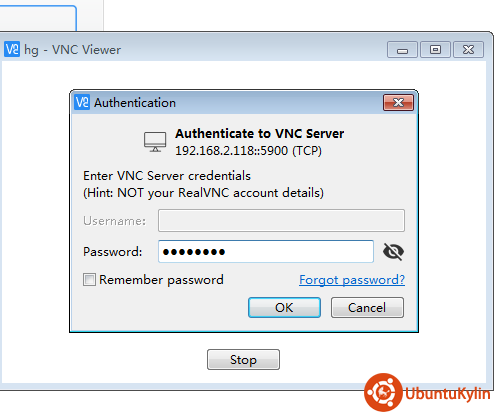Click the Remember password label text
Screen dimensions: 498x417
tap(161, 280)
